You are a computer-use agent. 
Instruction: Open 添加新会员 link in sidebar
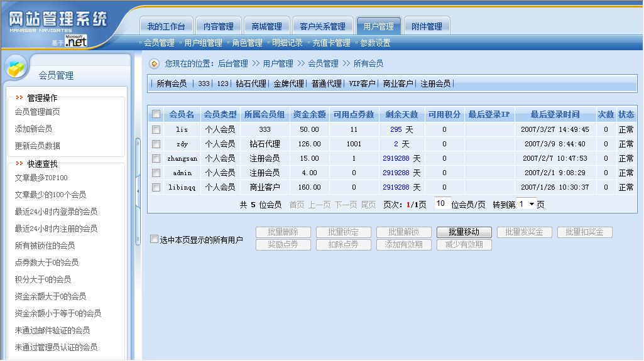click(33, 129)
